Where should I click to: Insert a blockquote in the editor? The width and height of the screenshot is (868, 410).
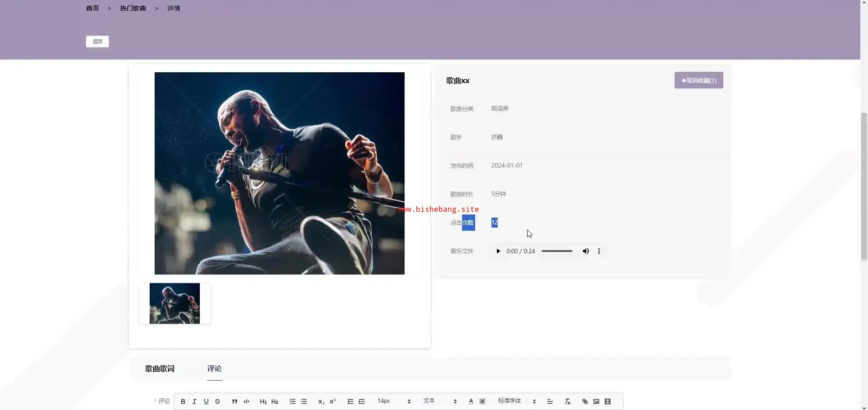(x=235, y=401)
